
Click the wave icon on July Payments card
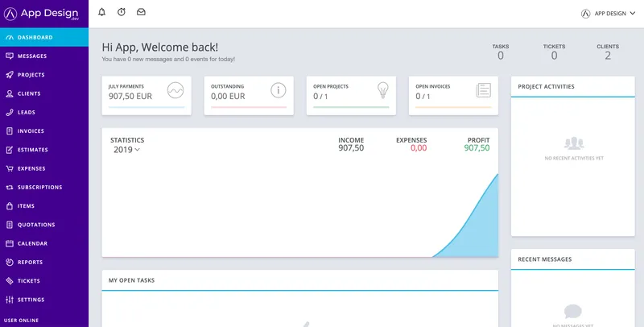coord(175,90)
